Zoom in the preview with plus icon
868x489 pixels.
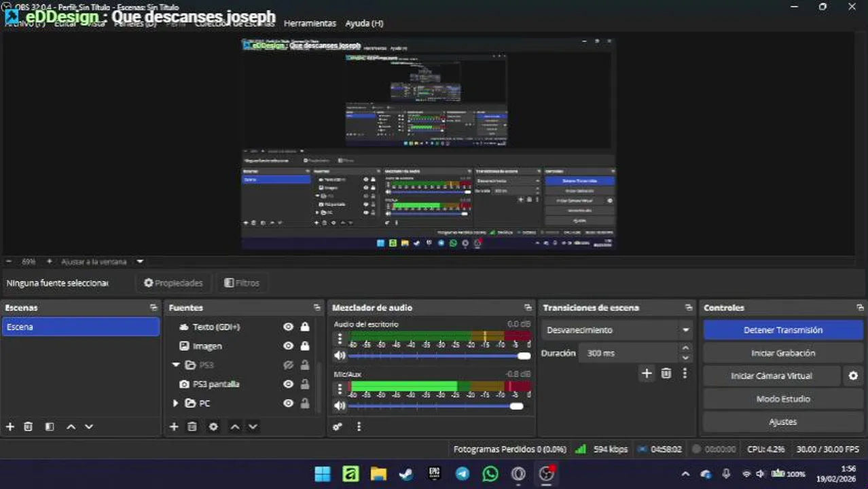coord(49,261)
